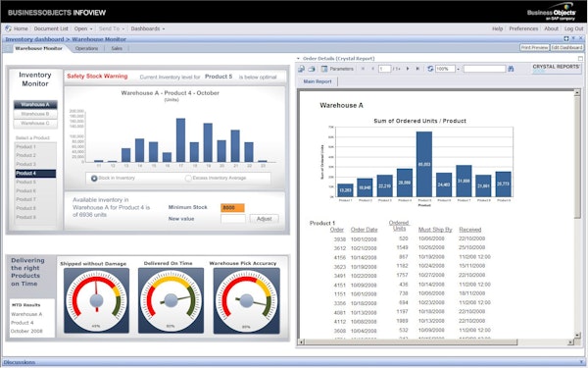Open the Parameters panel

[337, 69]
